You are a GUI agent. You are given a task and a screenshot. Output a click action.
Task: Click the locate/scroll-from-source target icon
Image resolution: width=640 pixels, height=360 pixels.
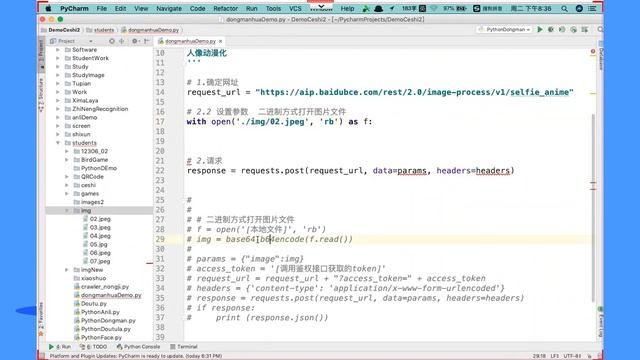(x=112, y=41)
